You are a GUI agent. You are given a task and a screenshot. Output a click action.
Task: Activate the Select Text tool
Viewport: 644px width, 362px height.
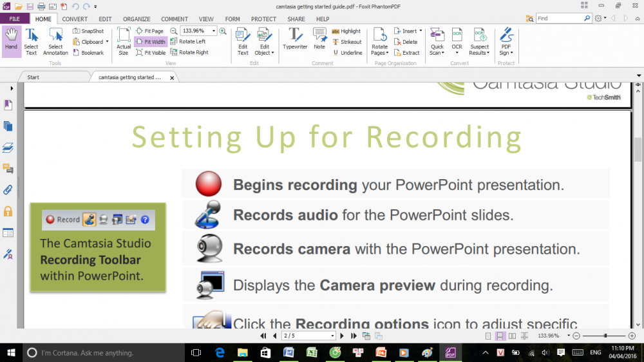click(31, 41)
